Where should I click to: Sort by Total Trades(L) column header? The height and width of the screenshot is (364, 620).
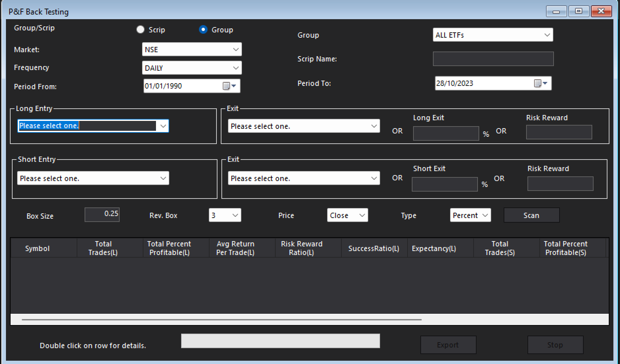point(110,248)
